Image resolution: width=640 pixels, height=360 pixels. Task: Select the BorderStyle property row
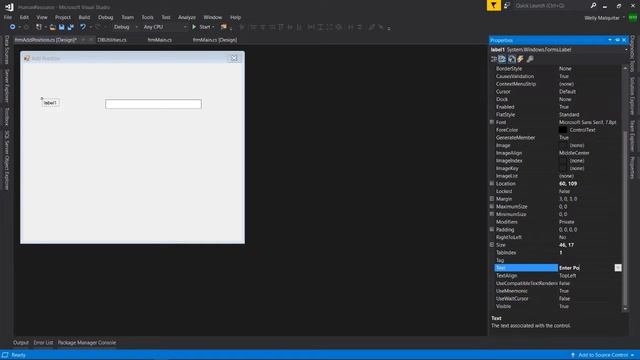[558, 69]
